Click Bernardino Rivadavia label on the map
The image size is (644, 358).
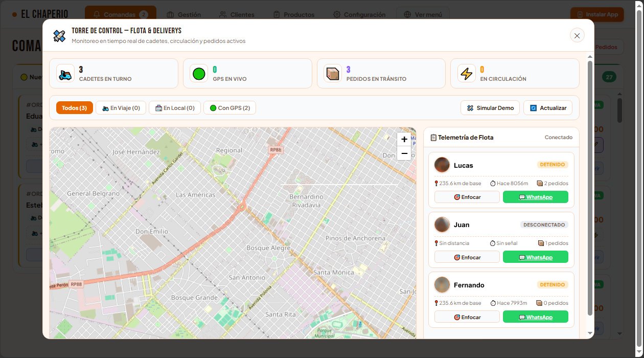[306, 200]
